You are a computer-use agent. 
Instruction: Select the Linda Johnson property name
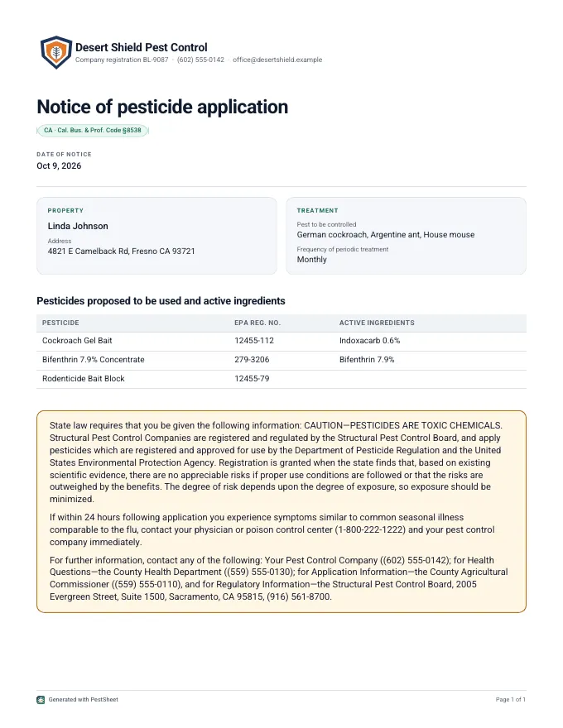point(78,226)
